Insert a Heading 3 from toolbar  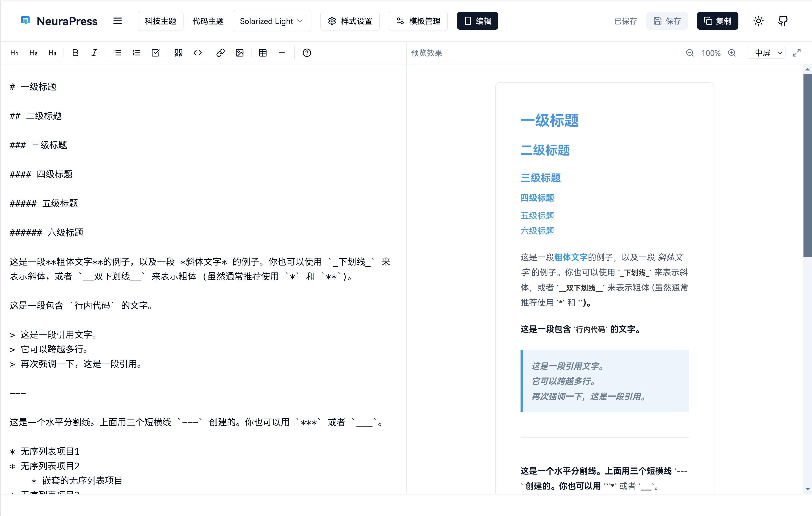(x=52, y=53)
